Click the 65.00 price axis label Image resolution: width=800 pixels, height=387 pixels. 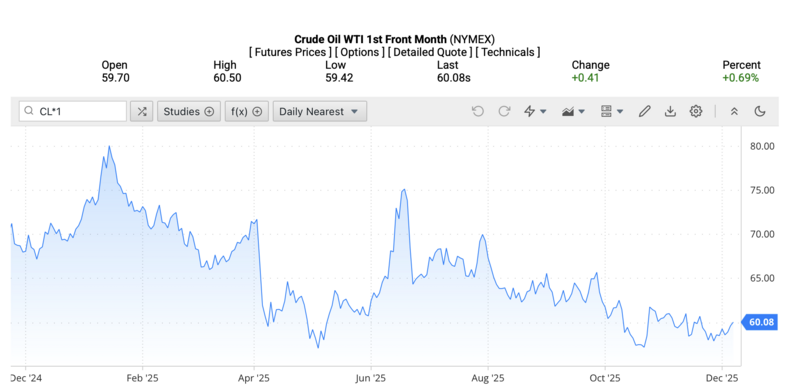762,278
